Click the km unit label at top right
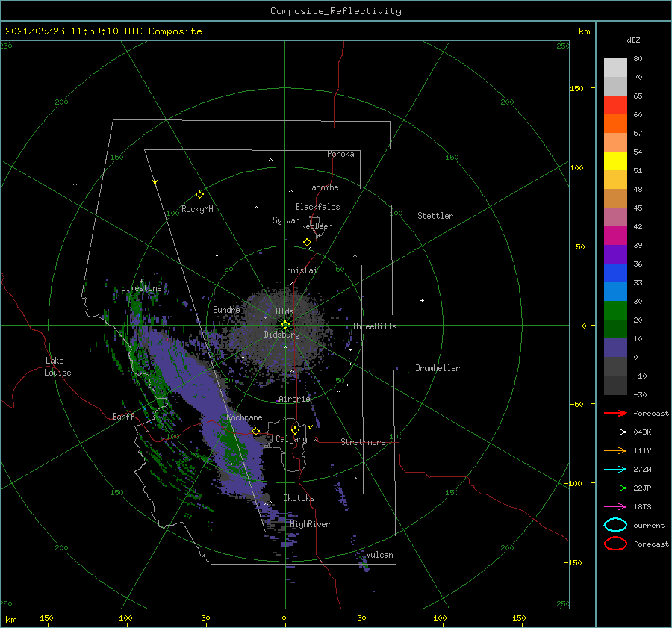The height and width of the screenshot is (628, 672). pos(584,31)
